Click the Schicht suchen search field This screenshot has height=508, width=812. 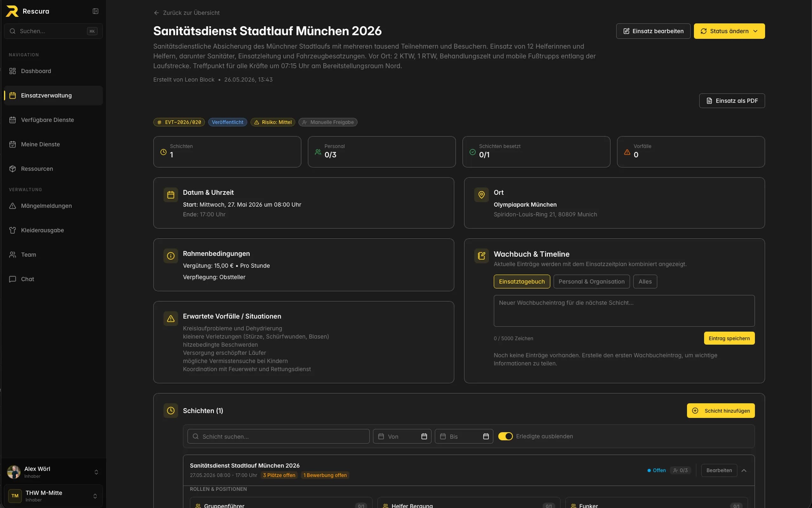[x=278, y=436]
